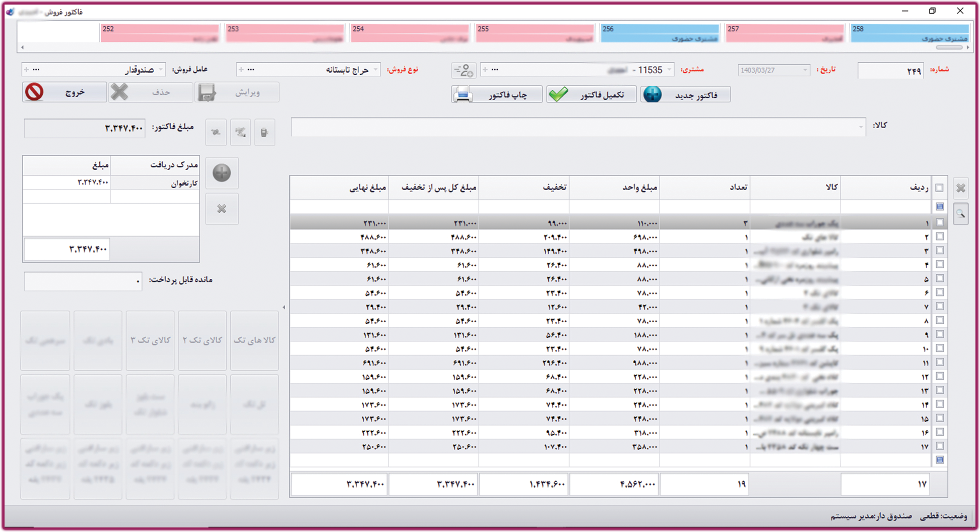Open the کالا product dropdown arrow
The width and height of the screenshot is (980, 532).
pyautogui.click(x=861, y=127)
